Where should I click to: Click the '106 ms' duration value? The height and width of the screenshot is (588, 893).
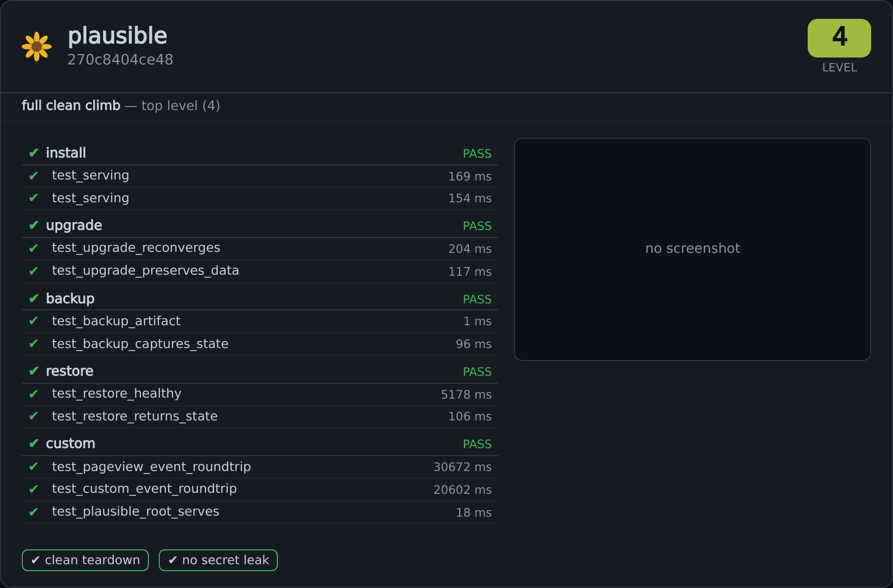point(470,416)
